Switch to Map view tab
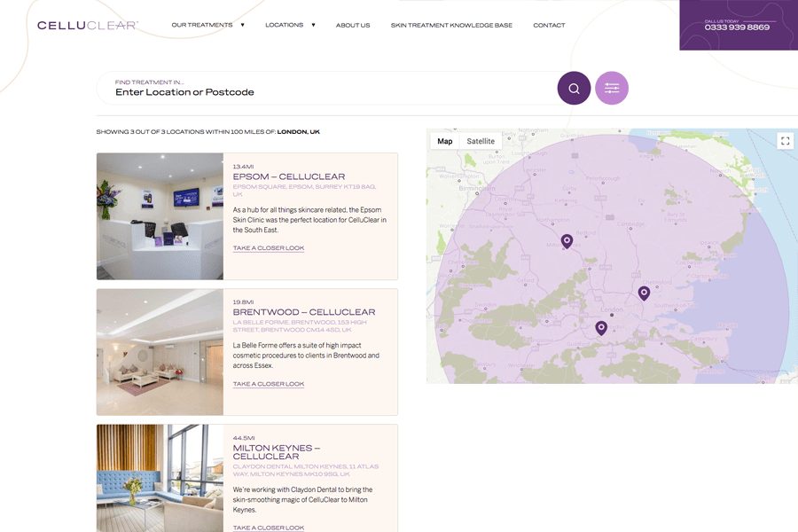This screenshot has width=798, height=532. pos(445,141)
